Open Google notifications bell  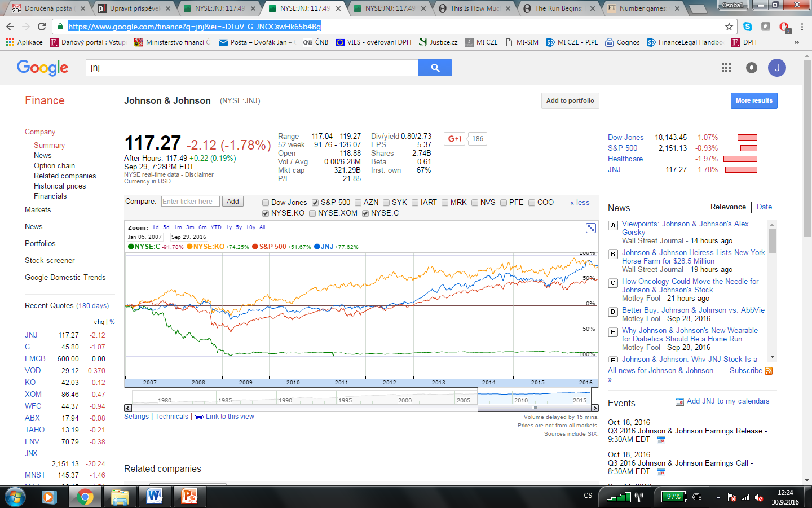pyautogui.click(x=752, y=68)
